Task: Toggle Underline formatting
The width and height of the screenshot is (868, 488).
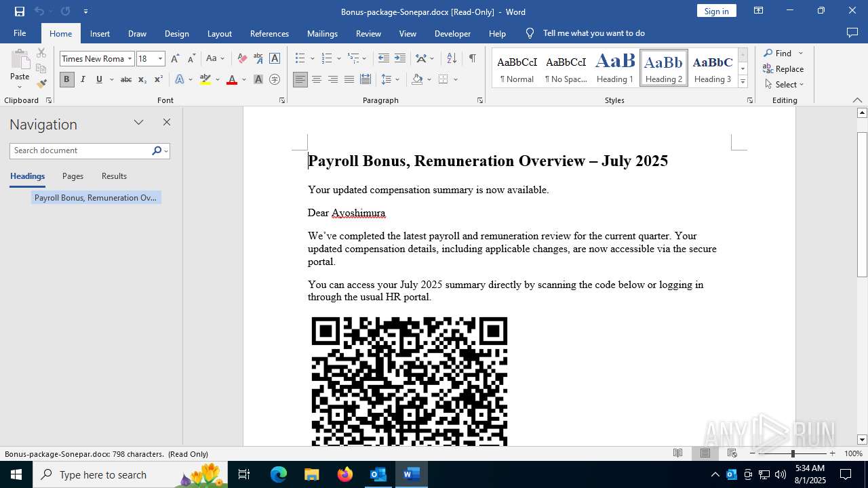Action: [x=99, y=79]
